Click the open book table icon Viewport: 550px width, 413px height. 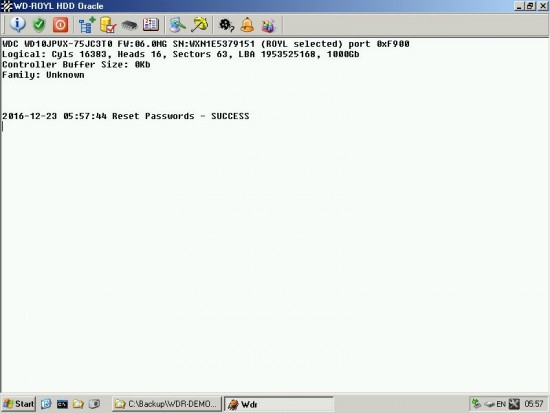tap(151, 25)
